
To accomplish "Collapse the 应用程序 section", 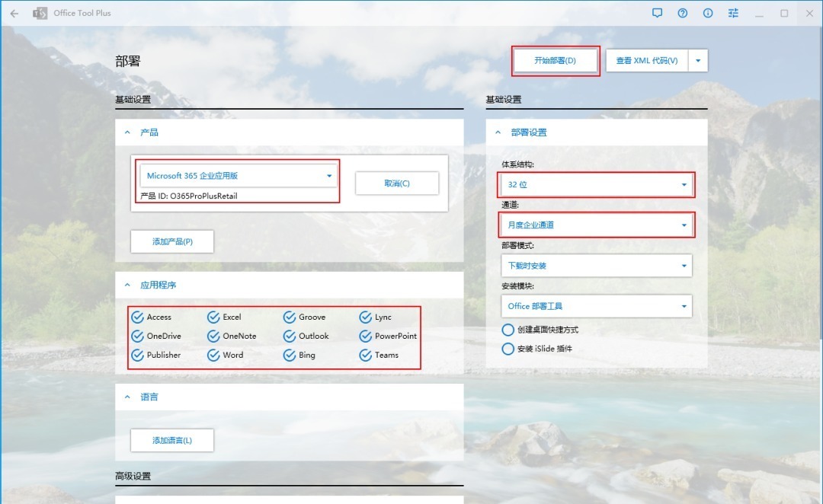I will click(128, 285).
